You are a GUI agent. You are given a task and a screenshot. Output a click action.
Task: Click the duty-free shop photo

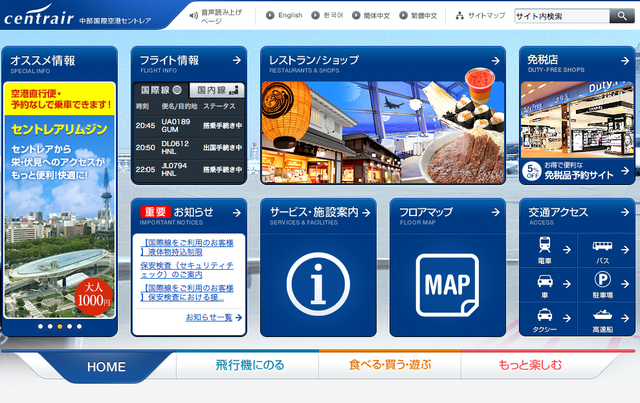pyautogui.click(x=577, y=119)
